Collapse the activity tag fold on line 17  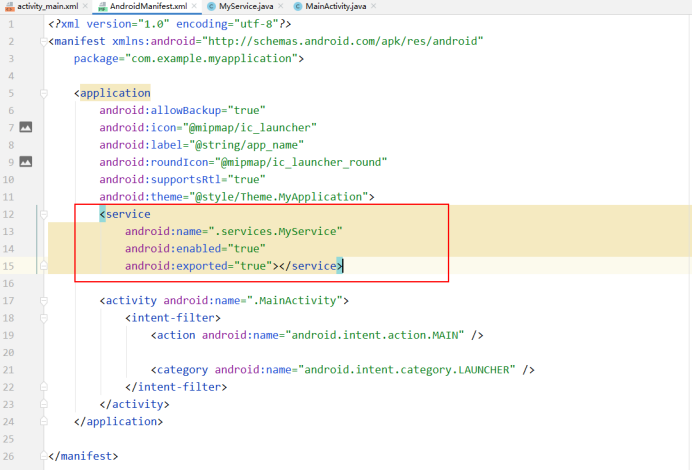44,301
